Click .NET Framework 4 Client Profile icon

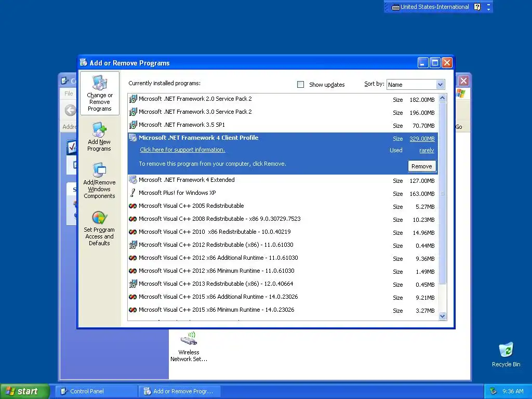(133, 138)
